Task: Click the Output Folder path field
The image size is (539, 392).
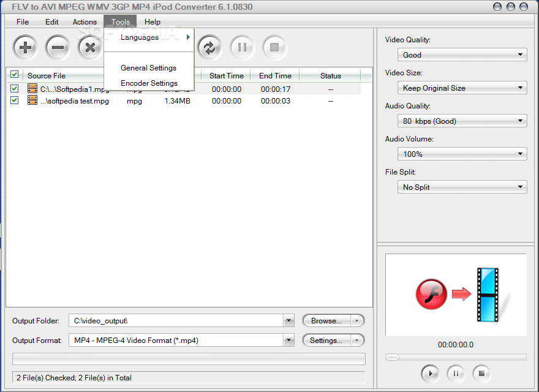Action: [176, 320]
